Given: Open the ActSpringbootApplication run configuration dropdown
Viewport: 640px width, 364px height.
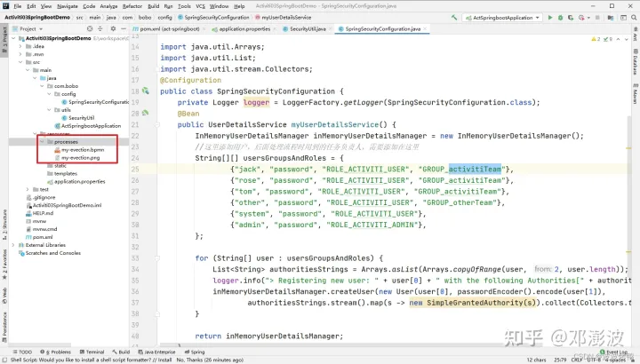Looking at the screenshot, I should click(505, 17).
